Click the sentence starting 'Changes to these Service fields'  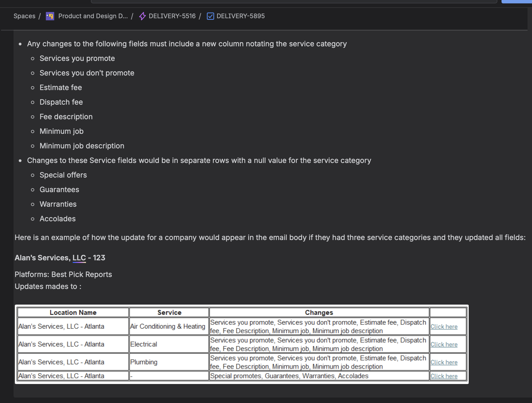(199, 160)
